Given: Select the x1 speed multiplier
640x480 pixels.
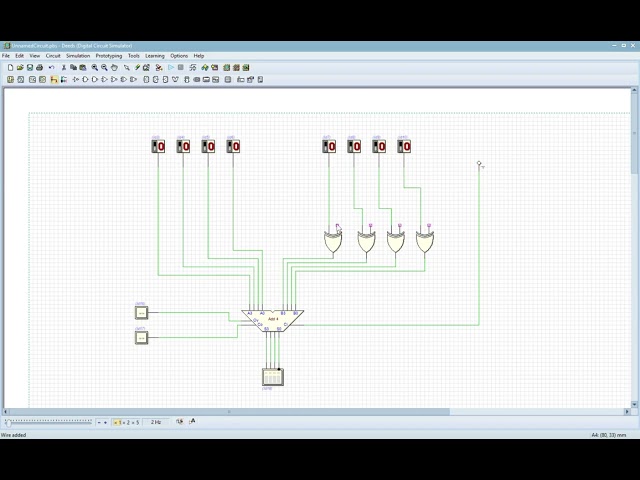Looking at the screenshot, I should (118, 422).
